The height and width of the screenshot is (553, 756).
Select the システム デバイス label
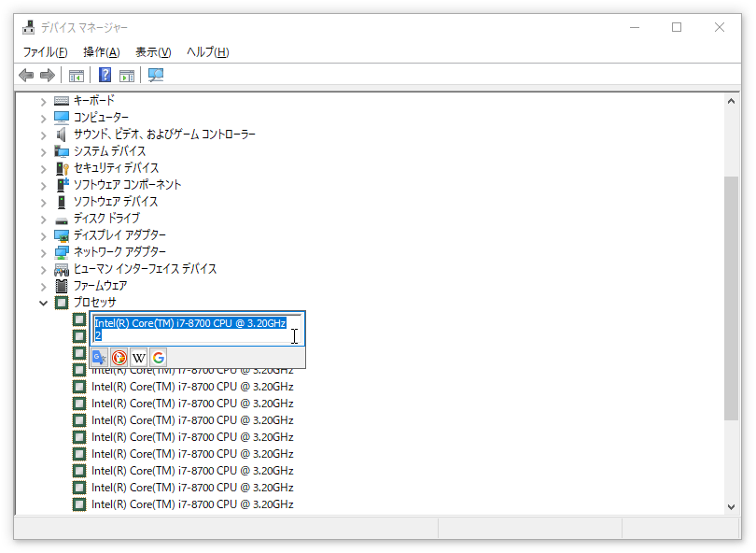pos(109,151)
